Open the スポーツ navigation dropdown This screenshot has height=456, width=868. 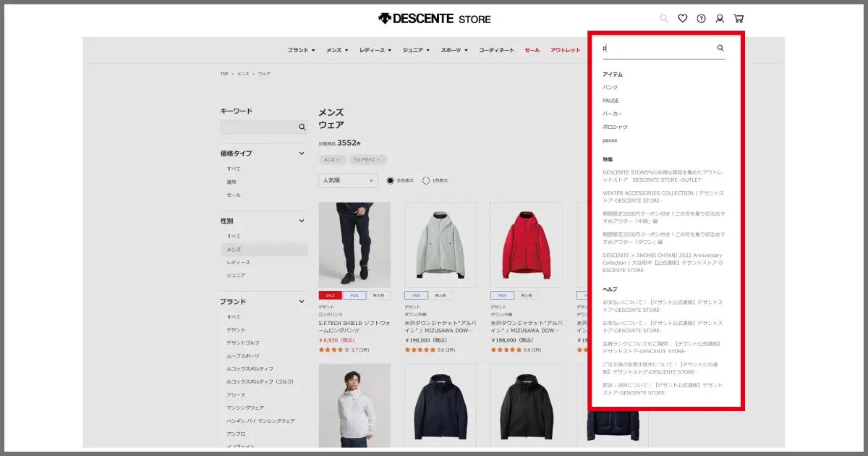click(454, 50)
